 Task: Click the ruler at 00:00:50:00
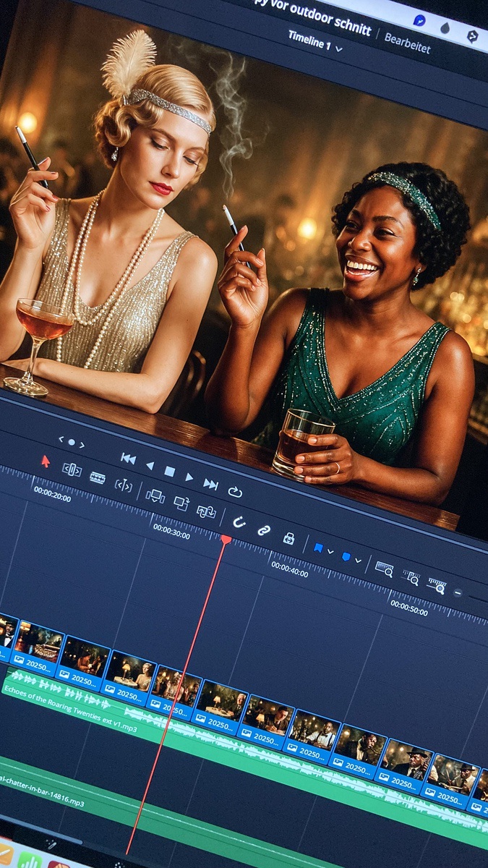pyautogui.click(x=408, y=606)
